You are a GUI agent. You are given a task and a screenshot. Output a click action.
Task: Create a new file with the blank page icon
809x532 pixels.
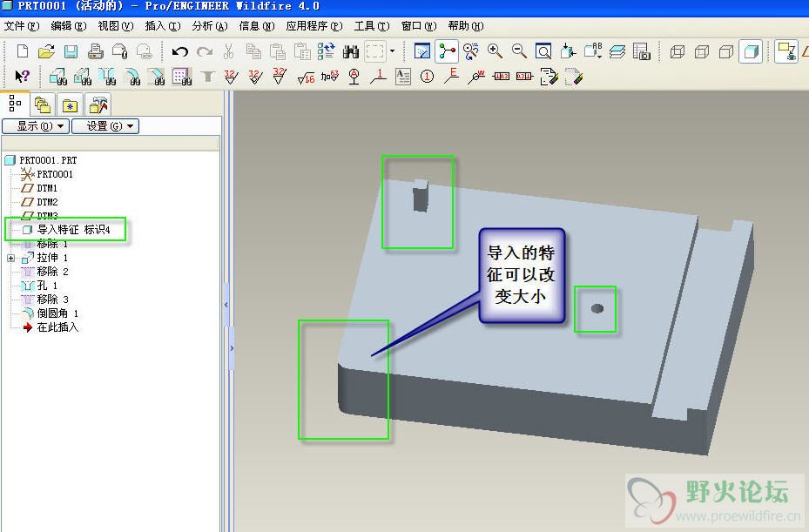coord(22,51)
